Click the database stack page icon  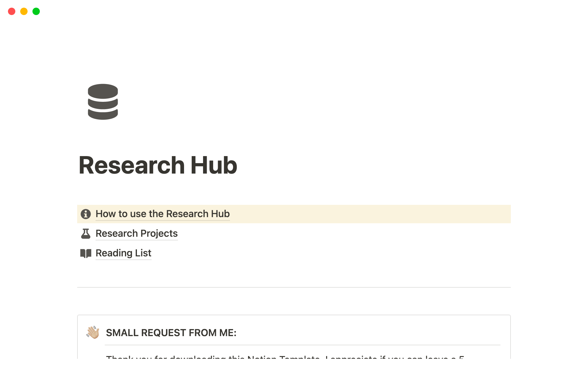(103, 102)
